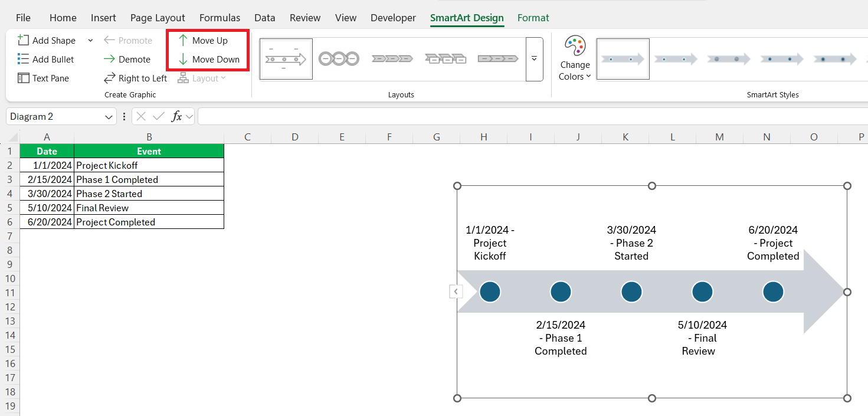Image resolution: width=868 pixels, height=416 pixels.
Task: Open the Review tab
Action: 305,18
